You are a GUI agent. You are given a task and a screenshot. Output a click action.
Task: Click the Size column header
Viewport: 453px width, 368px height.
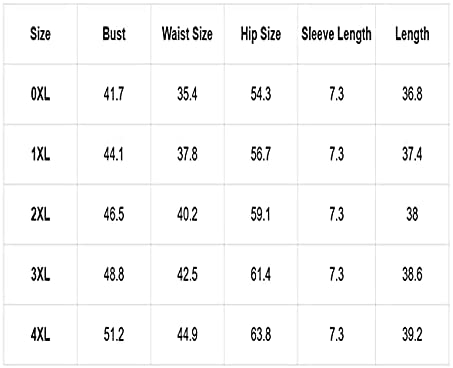(x=40, y=34)
